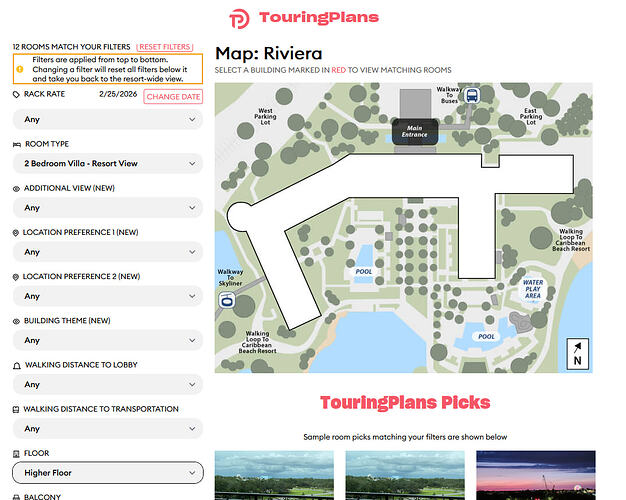Click the rack rate tag icon
The image size is (626, 500).
click(x=16, y=94)
